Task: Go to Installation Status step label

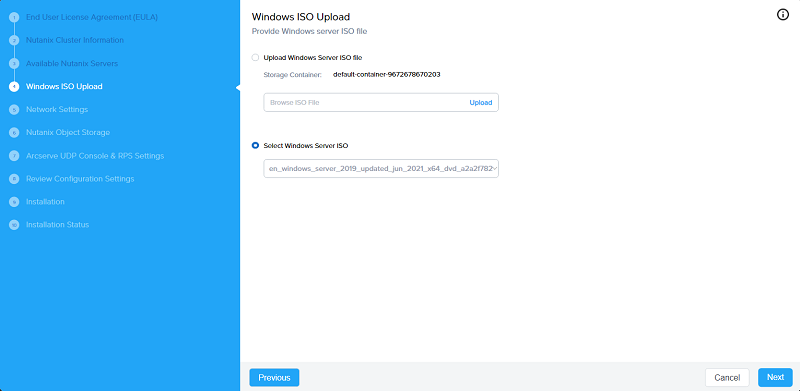Action: pos(58,225)
